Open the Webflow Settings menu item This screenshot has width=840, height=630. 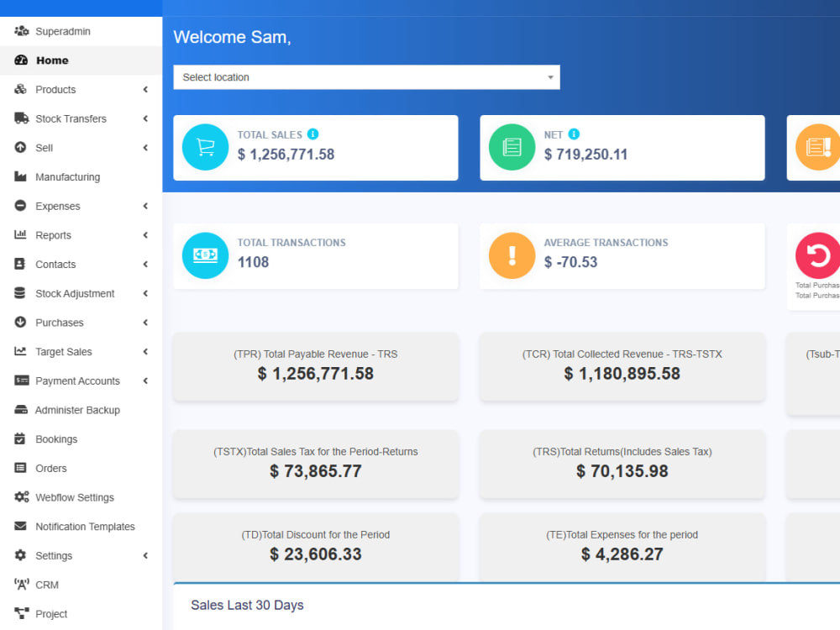tap(81, 496)
